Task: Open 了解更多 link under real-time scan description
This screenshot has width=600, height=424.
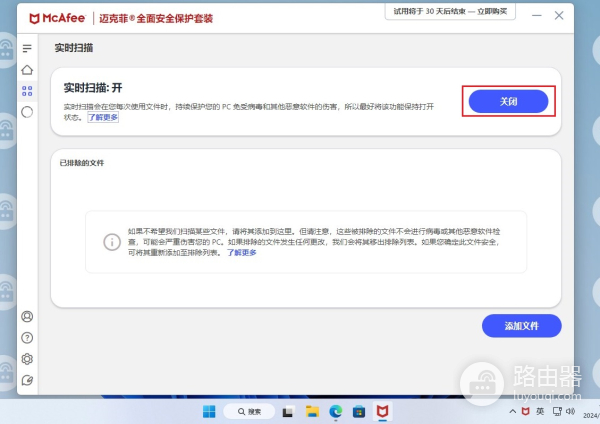Action: tap(103, 117)
